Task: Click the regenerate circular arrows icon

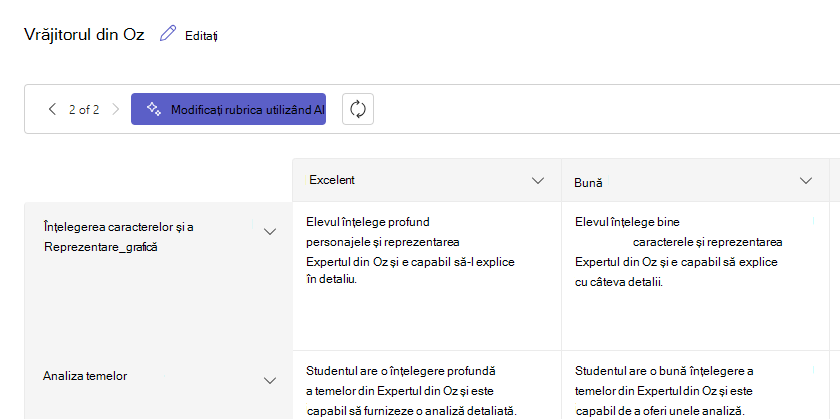Action: tap(358, 109)
